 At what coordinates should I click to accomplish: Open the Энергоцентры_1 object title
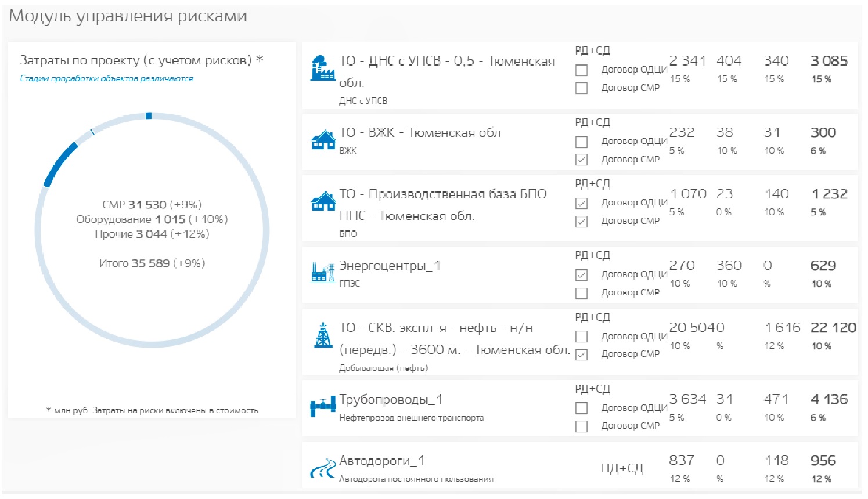tap(390, 266)
